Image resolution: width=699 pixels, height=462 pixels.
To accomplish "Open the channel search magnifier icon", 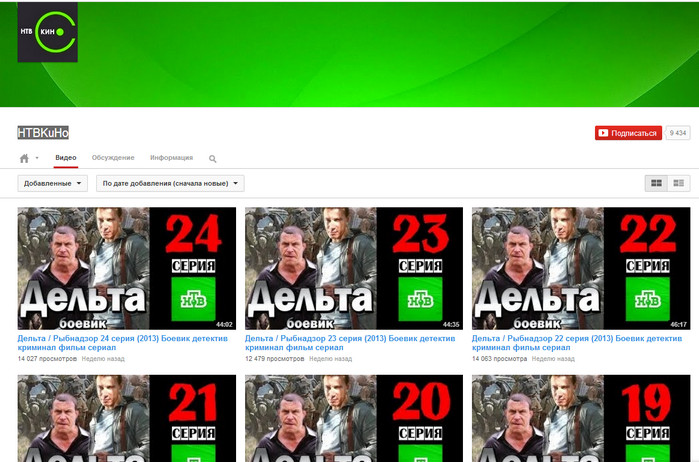I will pos(213,159).
